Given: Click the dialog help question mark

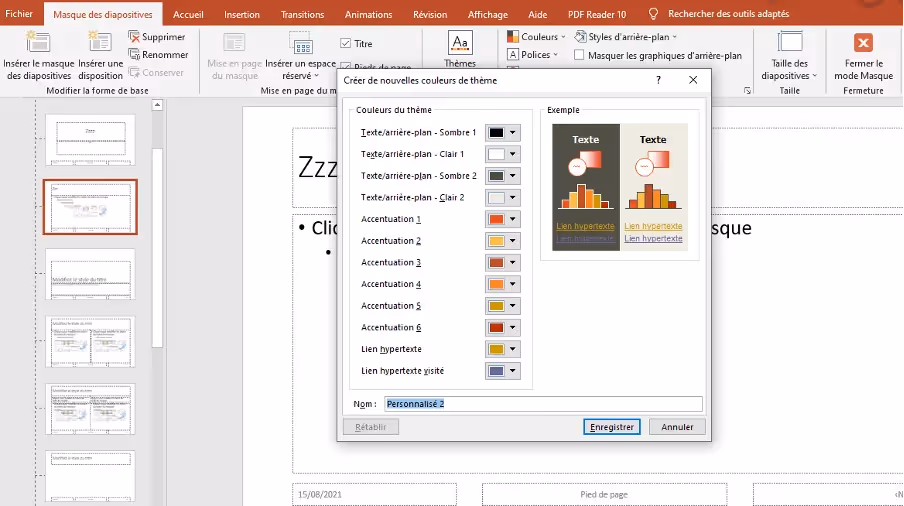Looking at the screenshot, I should pos(658,80).
